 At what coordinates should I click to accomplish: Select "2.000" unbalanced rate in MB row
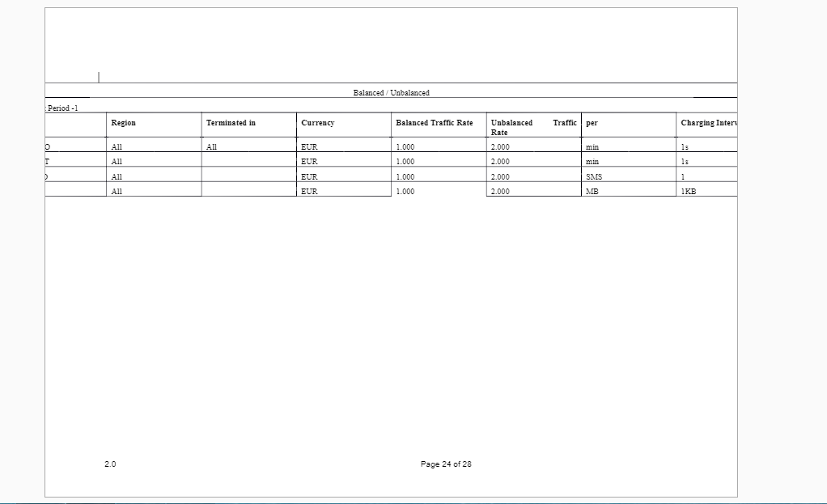500,192
